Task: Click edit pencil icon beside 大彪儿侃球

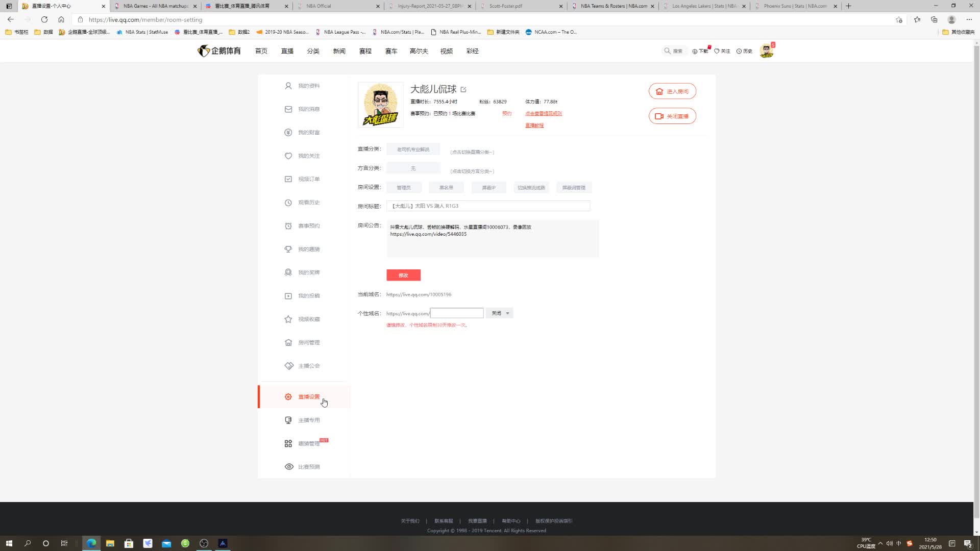Action: pyautogui.click(x=463, y=90)
